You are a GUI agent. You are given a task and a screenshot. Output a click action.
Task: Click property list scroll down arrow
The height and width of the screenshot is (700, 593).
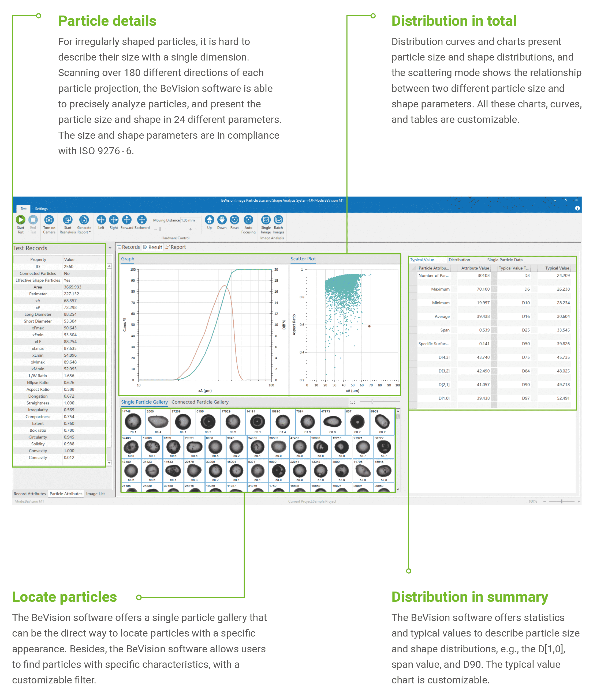[109, 463]
